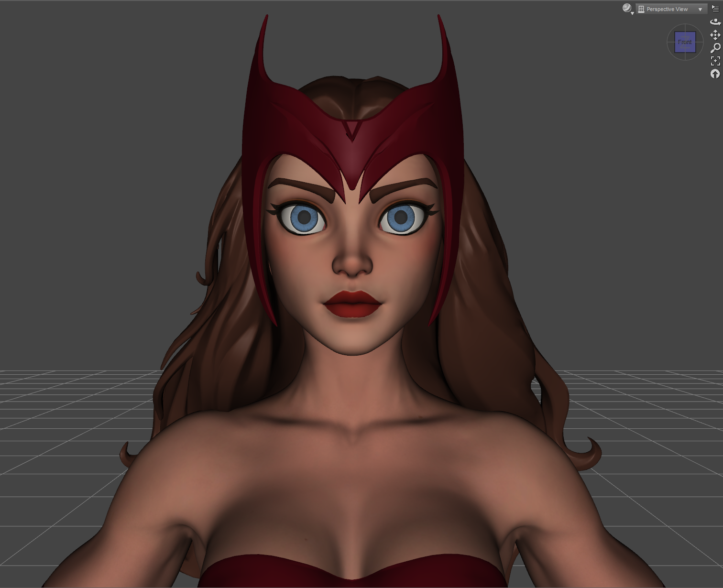Select the orbit camera control
The height and width of the screenshot is (588, 723).
(x=715, y=22)
